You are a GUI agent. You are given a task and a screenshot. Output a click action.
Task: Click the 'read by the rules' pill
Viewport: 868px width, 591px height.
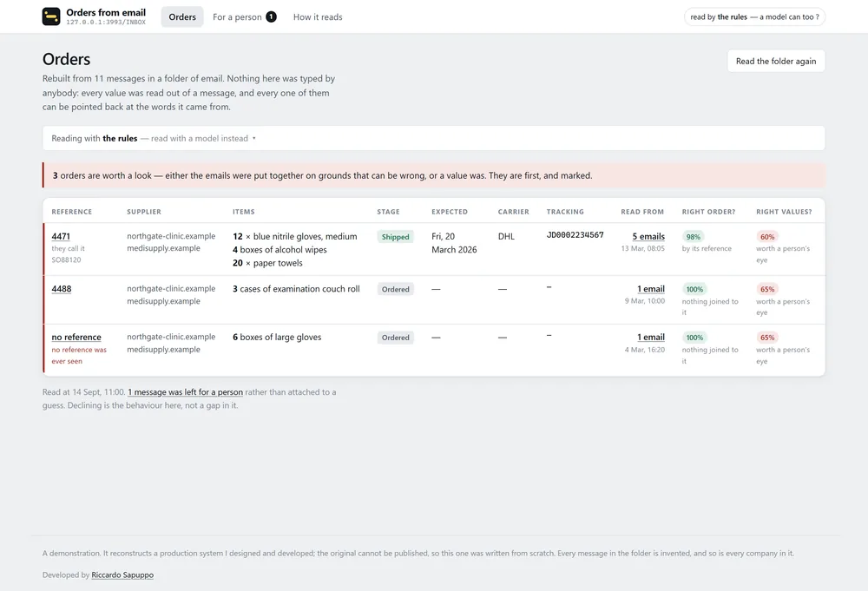pos(754,17)
